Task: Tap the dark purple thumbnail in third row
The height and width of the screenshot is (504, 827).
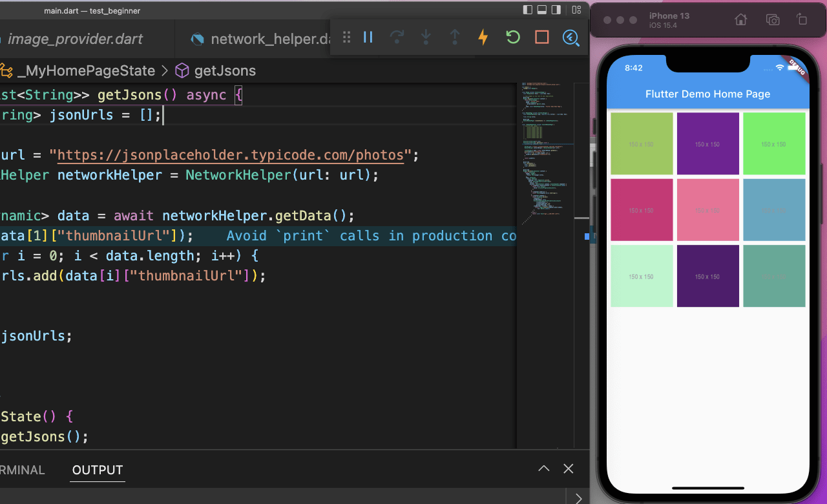Action: pos(708,276)
